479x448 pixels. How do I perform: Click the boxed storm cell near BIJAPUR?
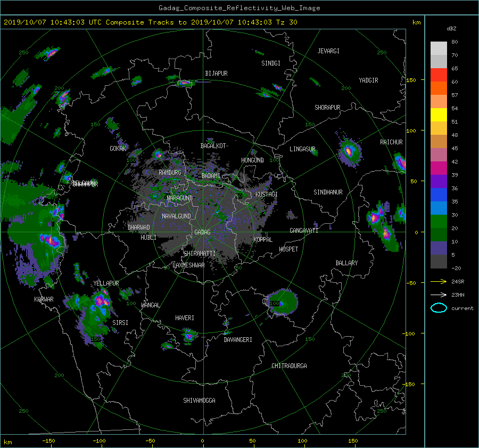click(185, 83)
